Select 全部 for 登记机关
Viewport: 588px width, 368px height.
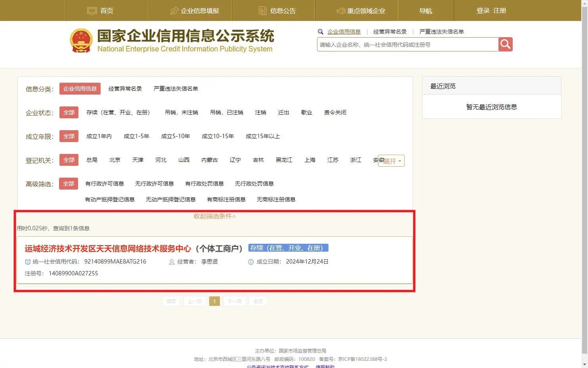tap(69, 160)
